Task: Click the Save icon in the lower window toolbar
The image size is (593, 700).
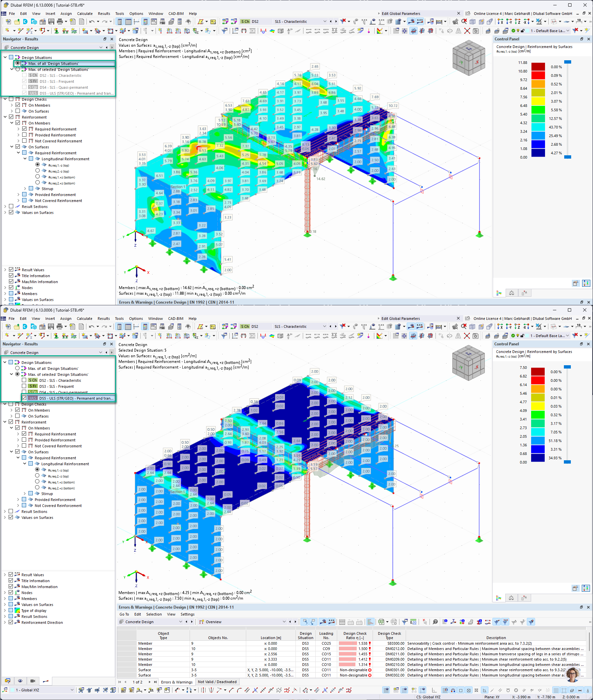Action: coord(51,326)
